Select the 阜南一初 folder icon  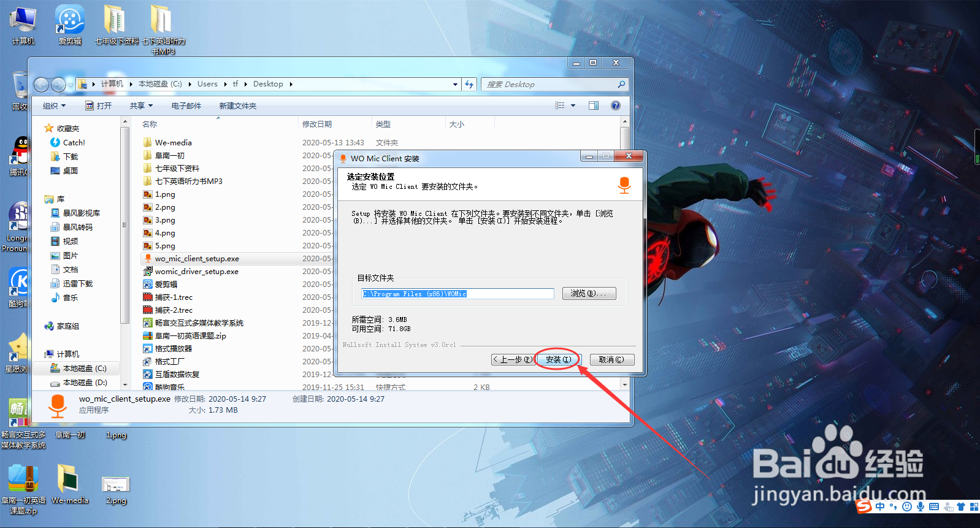pyautogui.click(x=147, y=155)
